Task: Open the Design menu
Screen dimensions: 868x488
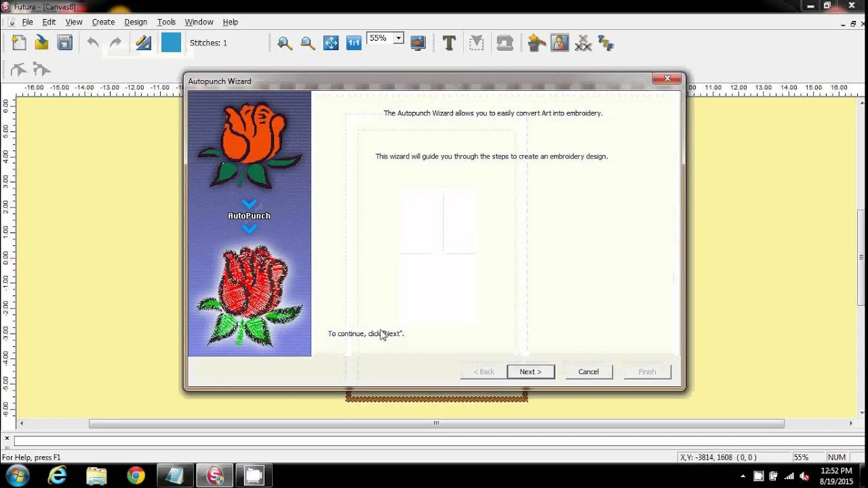Action: click(x=136, y=22)
